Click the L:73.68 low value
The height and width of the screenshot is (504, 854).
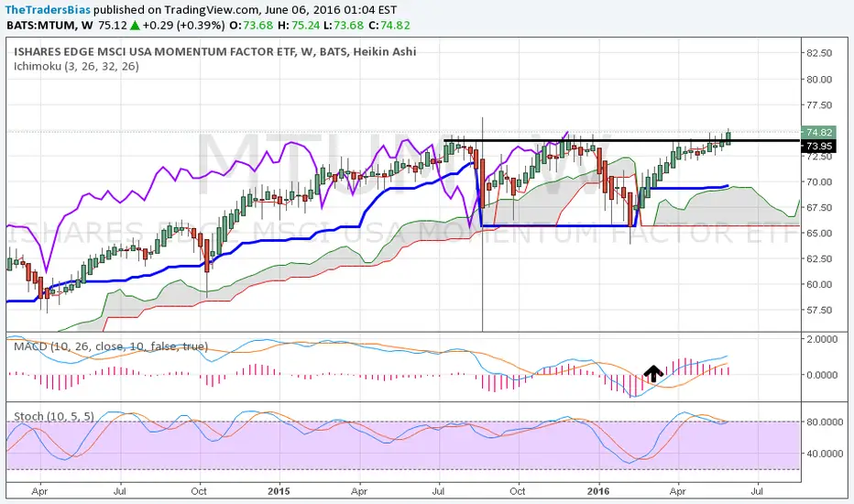343,25
